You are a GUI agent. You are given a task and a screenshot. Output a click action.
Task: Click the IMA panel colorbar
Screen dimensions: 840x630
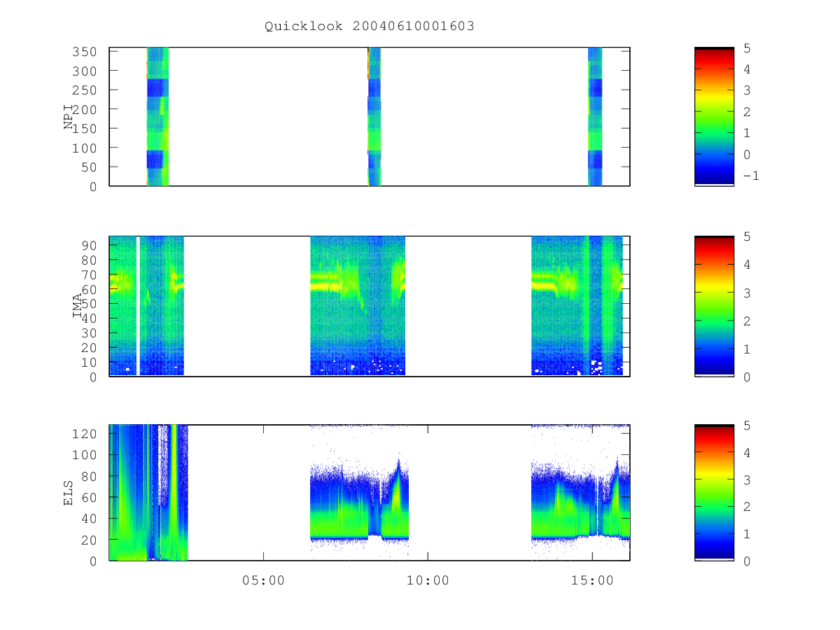tap(714, 306)
